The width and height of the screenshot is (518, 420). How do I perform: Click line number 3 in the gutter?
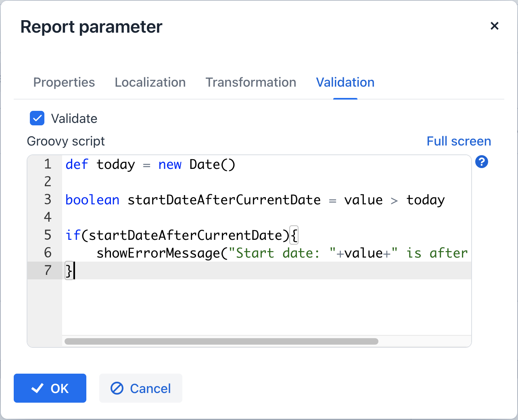(x=48, y=200)
